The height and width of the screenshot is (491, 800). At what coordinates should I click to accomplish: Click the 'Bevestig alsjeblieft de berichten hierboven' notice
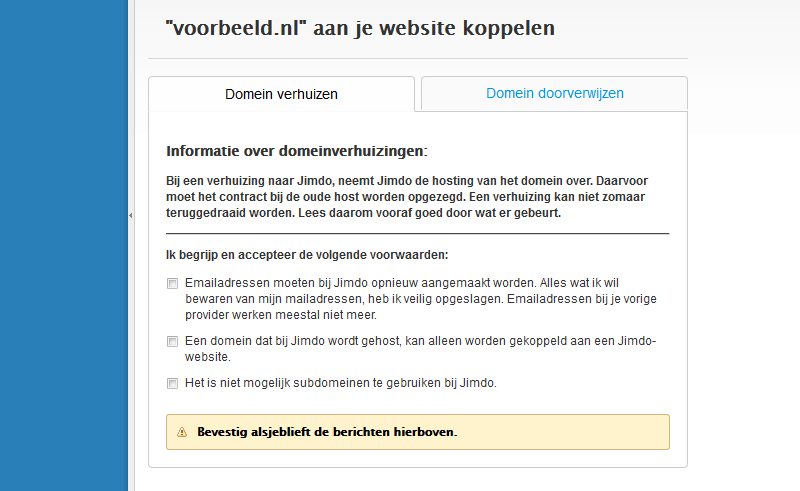point(417,432)
